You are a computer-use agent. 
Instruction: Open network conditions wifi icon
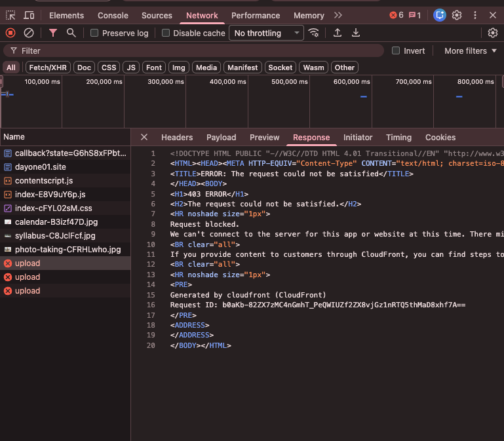point(314,33)
